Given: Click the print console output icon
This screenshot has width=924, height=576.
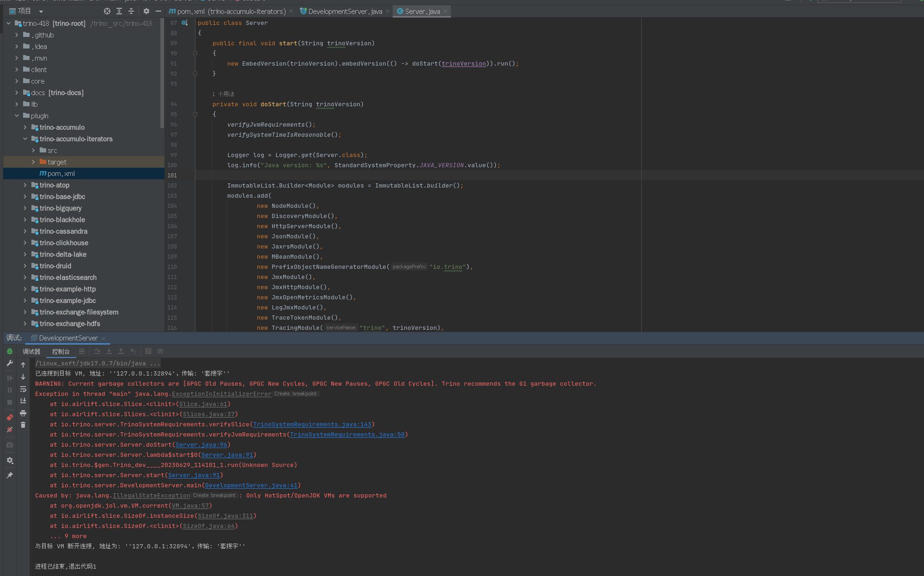Looking at the screenshot, I should [23, 413].
